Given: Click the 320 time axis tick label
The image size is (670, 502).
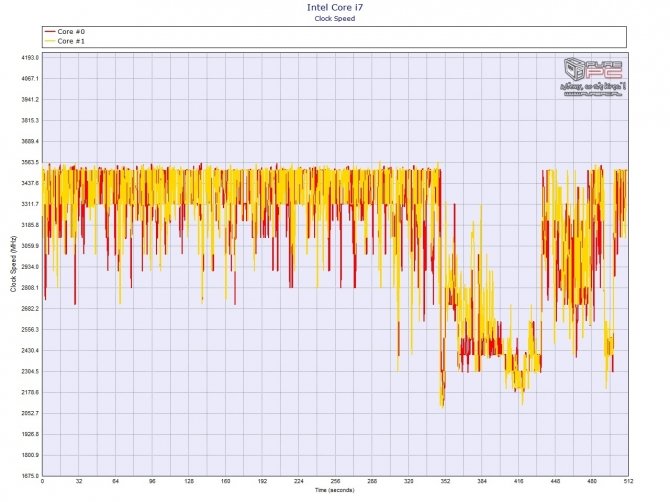Looking at the screenshot, I should tap(408, 481).
